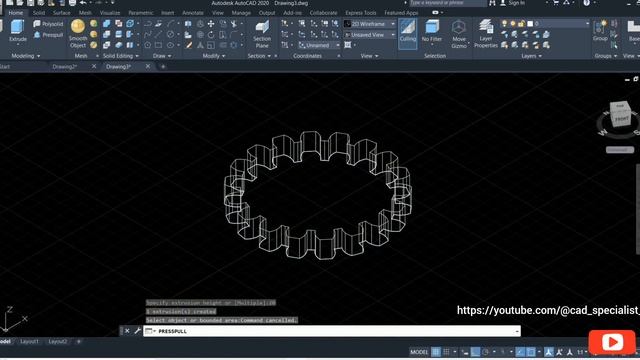640x360 pixels.
Task: Switch to the Surface ribbon tab
Action: tap(61, 13)
